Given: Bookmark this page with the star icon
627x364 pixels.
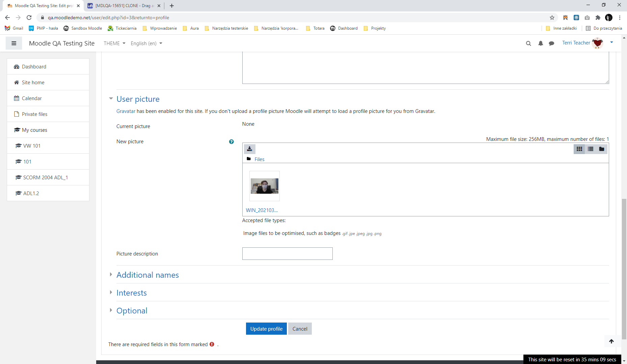Looking at the screenshot, I should pyautogui.click(x=552, y=18).
